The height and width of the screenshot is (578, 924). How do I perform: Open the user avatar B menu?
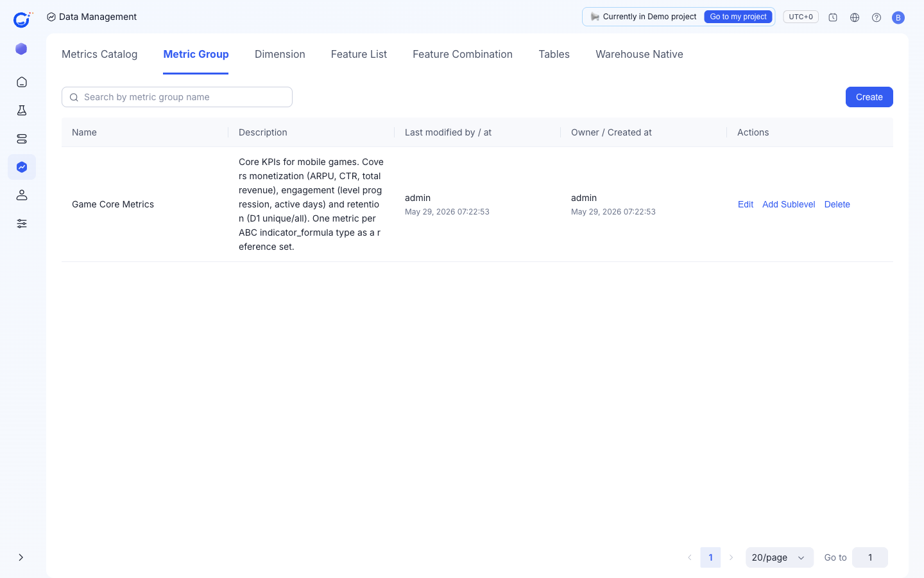898,17
